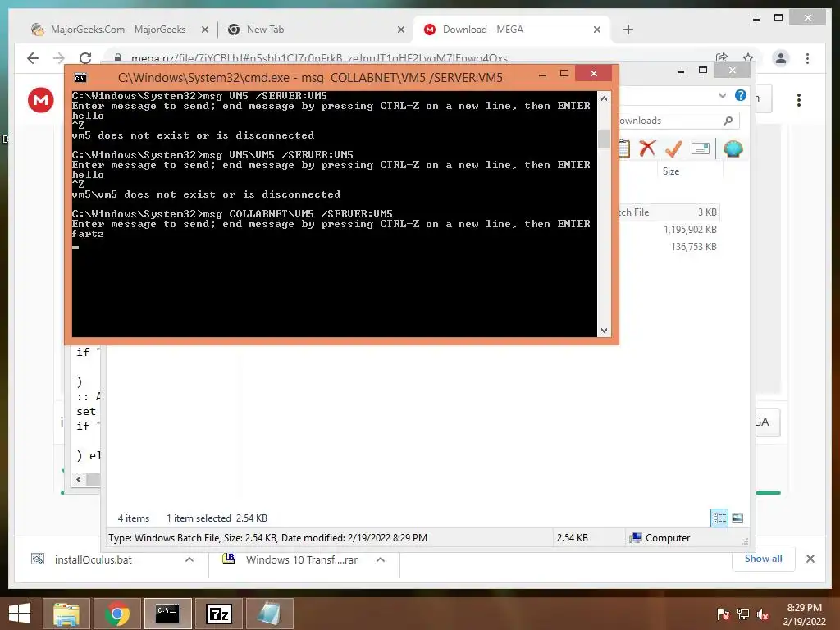Viewport: 840px width, 630px height.
Task: Click the taskbar clock showing 8:29 PM
Action: [804, 614]
